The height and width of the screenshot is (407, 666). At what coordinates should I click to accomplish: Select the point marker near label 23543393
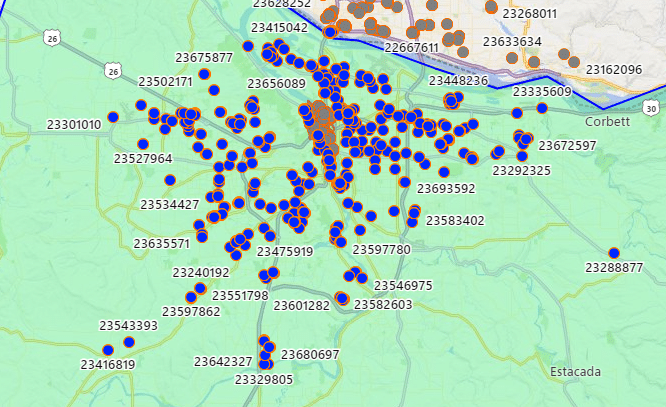[129, 342]
